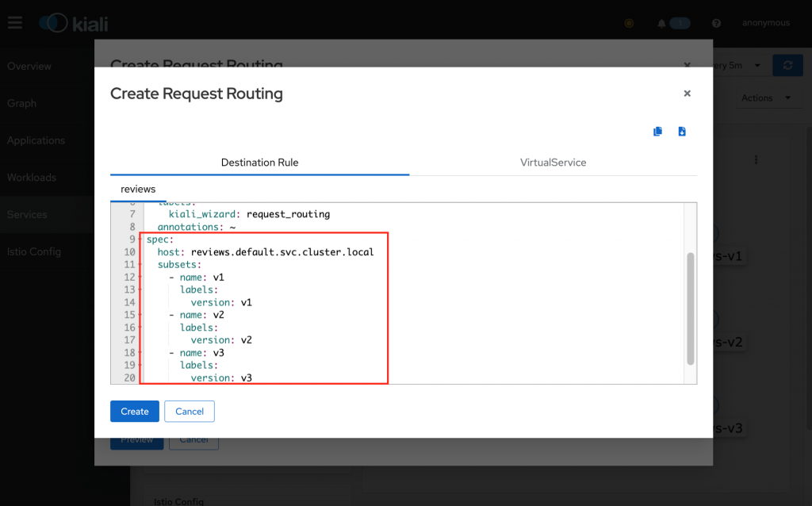
Task: Collapse the v1 subset at line 12
Action: 140,277
